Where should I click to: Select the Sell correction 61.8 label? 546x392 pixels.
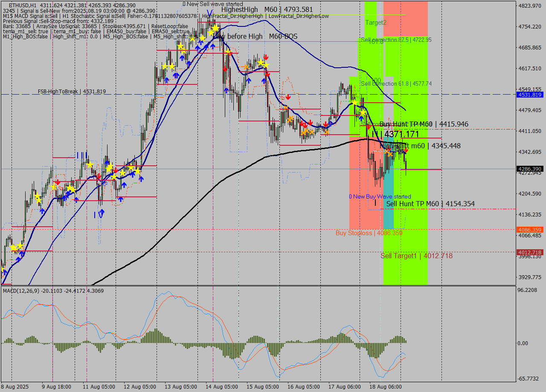point(396,84)
